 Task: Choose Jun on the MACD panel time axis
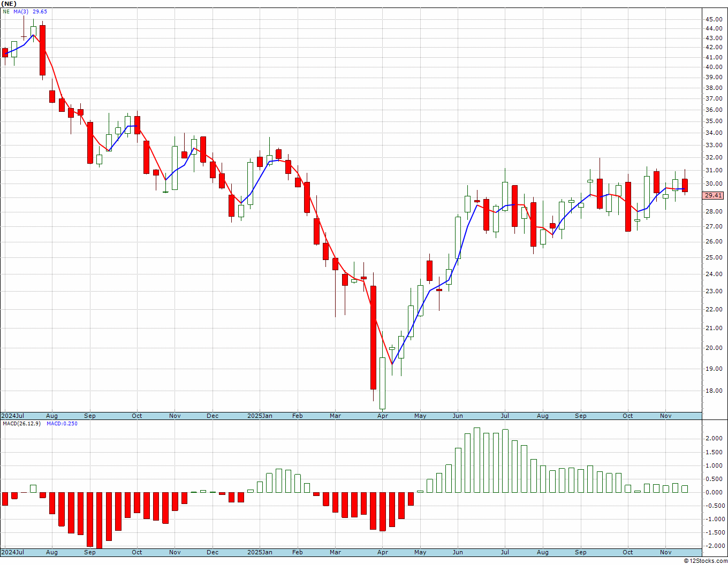coord(458,552)
